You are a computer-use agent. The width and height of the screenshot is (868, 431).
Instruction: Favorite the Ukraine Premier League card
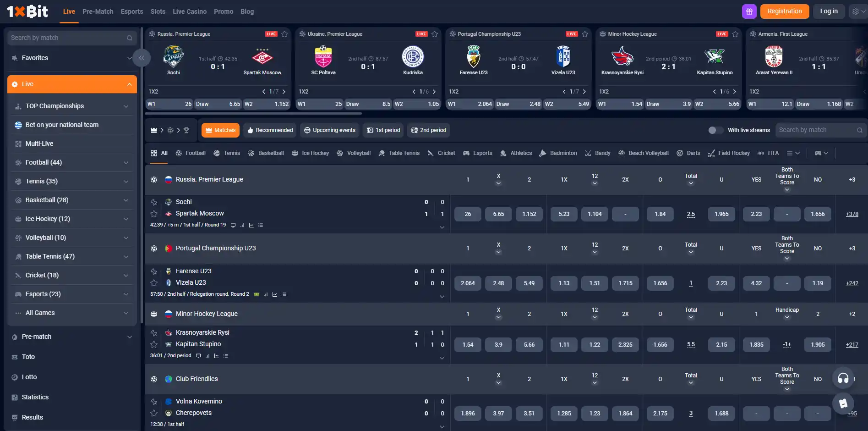435,34
